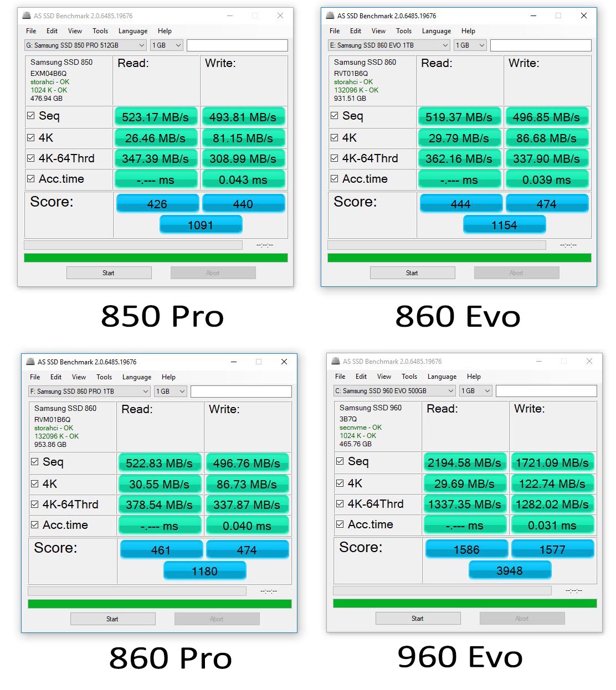
Task: Open the View menu in the 860 EVO window
Action: tap(378, 31)
